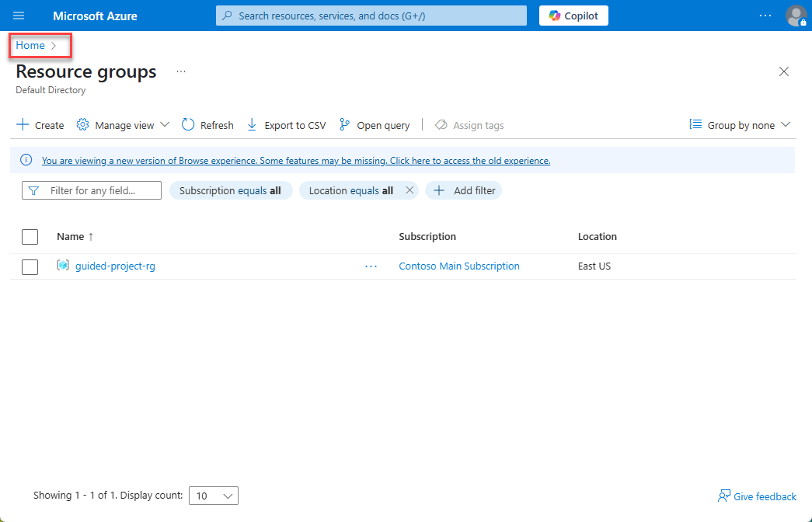This screenshot has width=812, height=522.
Task: Open more options next to Resource groups title
Action: point(181,71)
